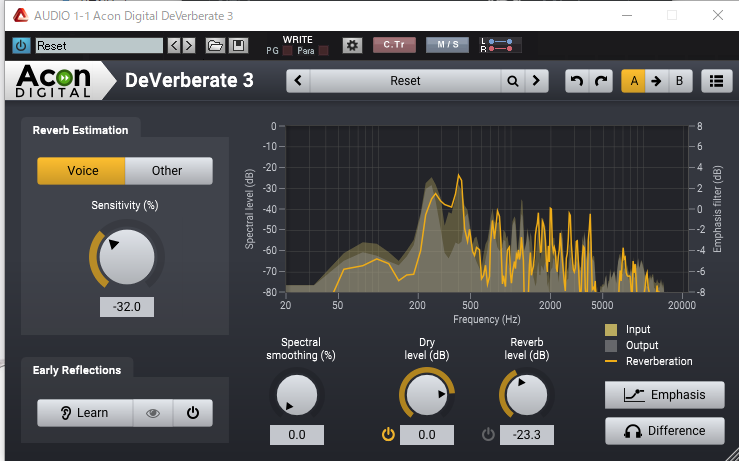This screenshot has height=461, width=739.
Task: Redo parameter change
Action: point(601,81)
